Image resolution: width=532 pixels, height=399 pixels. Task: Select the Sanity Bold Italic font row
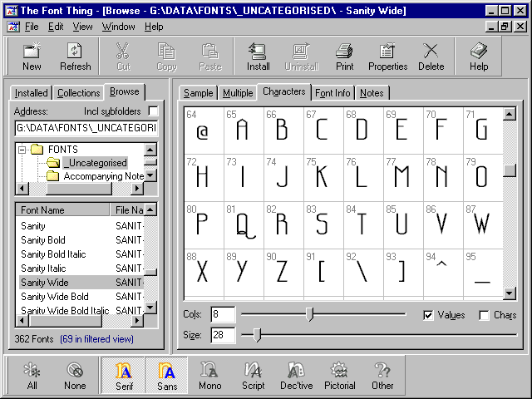(81, 254)
